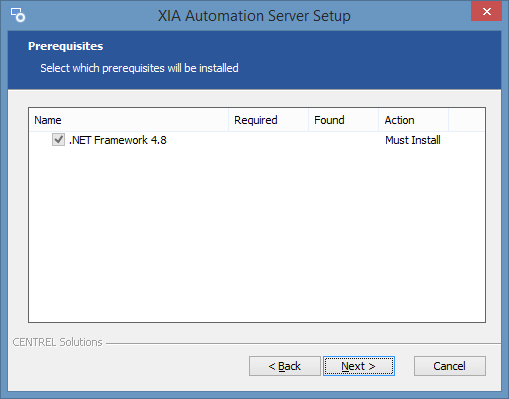The image size is (509, 399).
Task: Close the XIA Automation Server Setup window
Action: pos(486,11)
